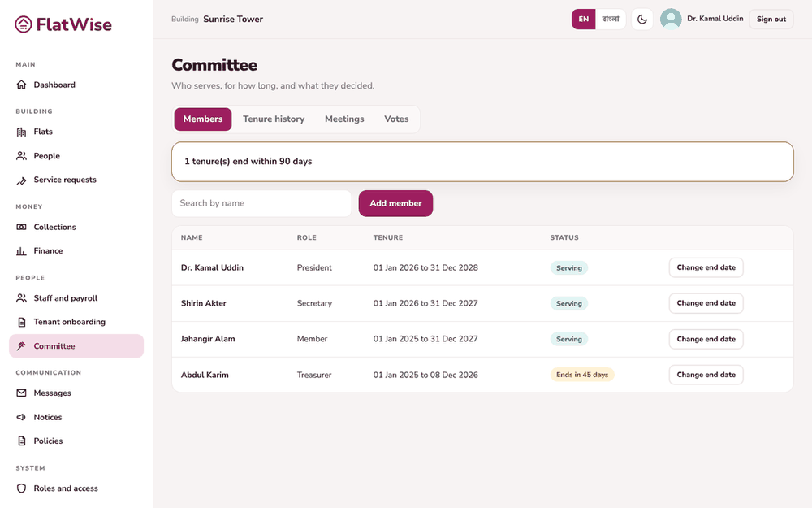Click the Finance bar chart icon
Image resolution: width=812 pixels, height=508 pixels.
point(21,251)
